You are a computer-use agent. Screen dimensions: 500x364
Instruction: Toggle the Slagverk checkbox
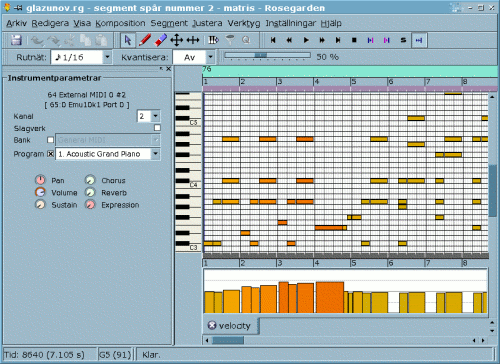157,128
